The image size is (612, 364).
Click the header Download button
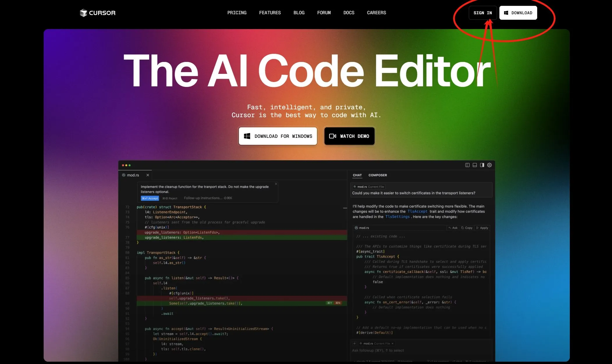tap(518, 13)
